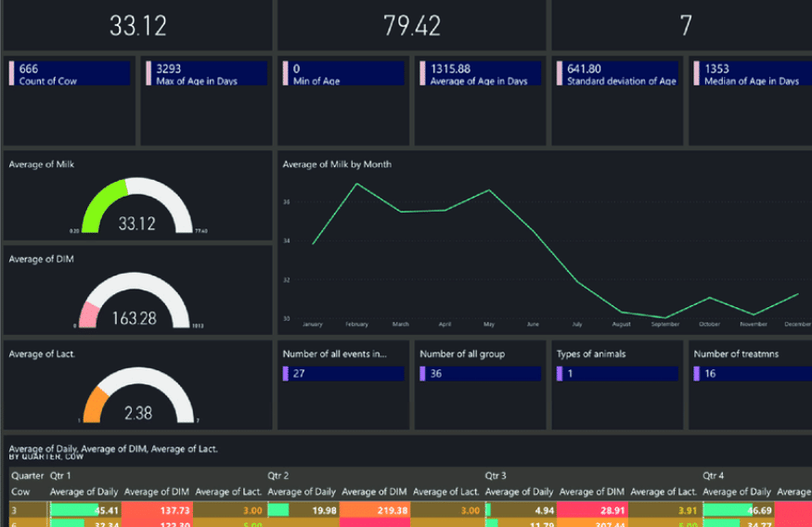Click the Average of DIM gauge title

[41, 260]
